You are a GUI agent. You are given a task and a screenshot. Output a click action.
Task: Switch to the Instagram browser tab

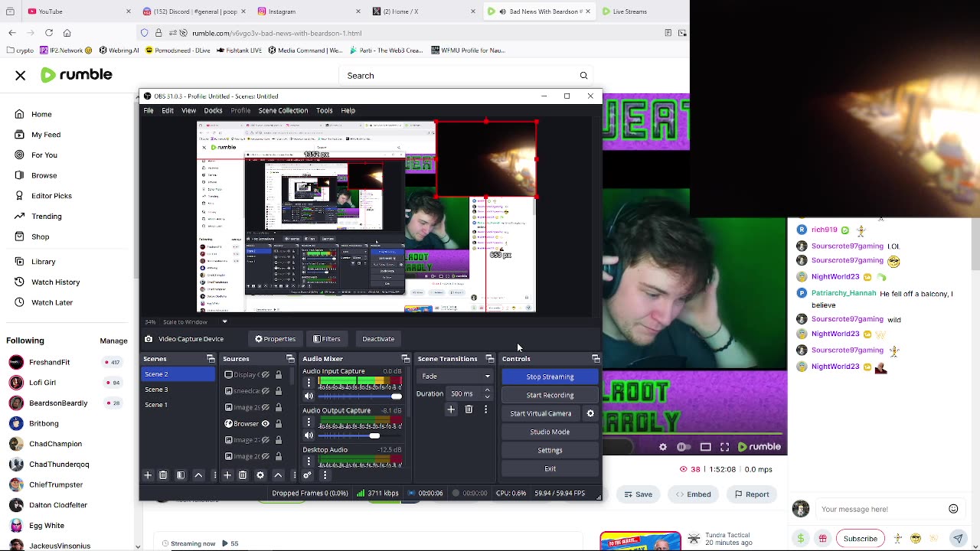click(309, 11)
